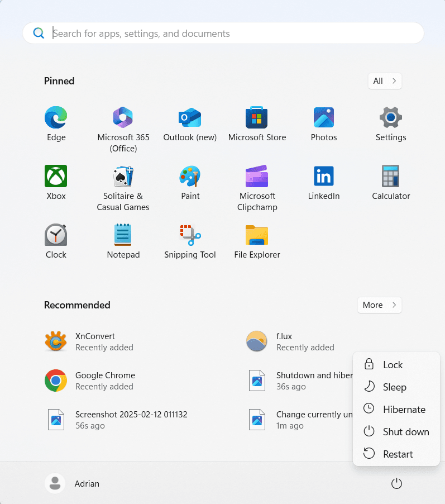Open Solitaire & Casual Games
The height and width of the screenshot is (504, 445).
(123, 188)
